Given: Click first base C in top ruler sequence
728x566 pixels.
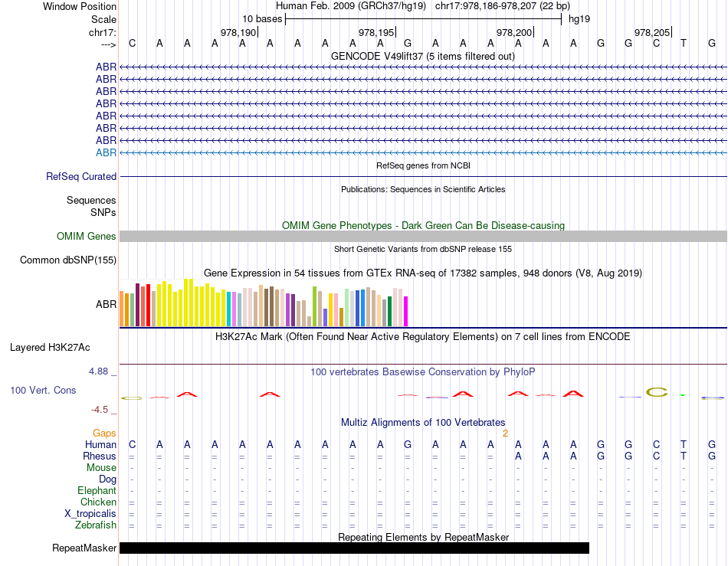Looking at the screenshot, I should coord(133,44).
